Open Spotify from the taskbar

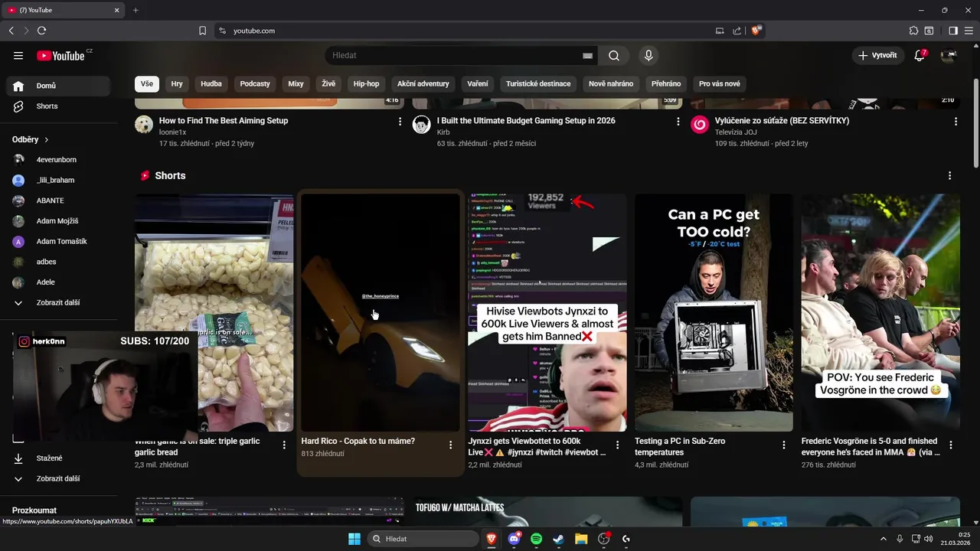pos(536,539)
